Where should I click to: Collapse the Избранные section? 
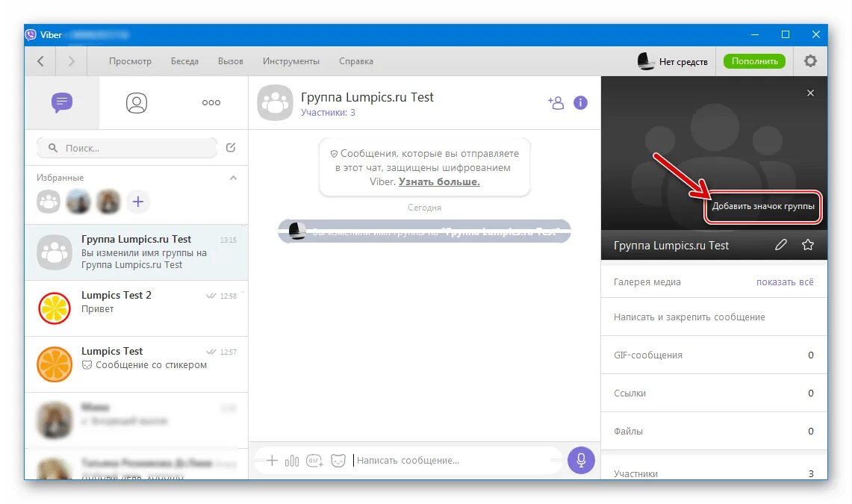(233, 178)
